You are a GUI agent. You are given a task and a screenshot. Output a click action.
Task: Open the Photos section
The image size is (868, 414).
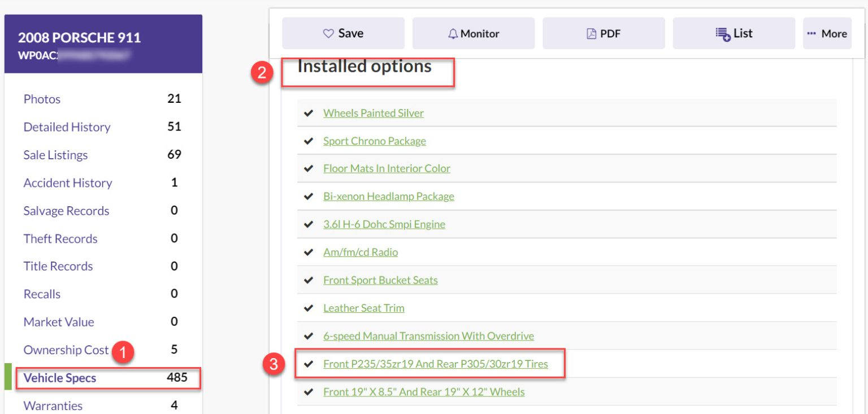tap(42, 99)
